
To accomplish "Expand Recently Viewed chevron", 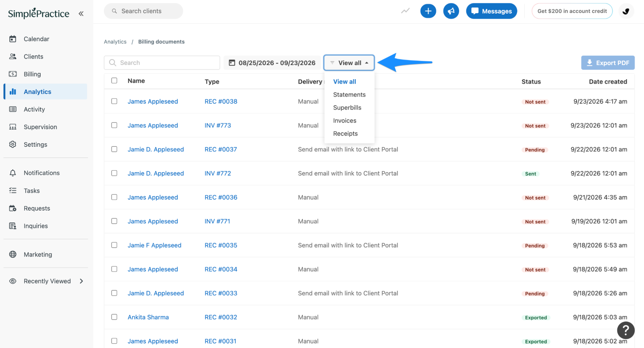I will click(x=82, y=281).
